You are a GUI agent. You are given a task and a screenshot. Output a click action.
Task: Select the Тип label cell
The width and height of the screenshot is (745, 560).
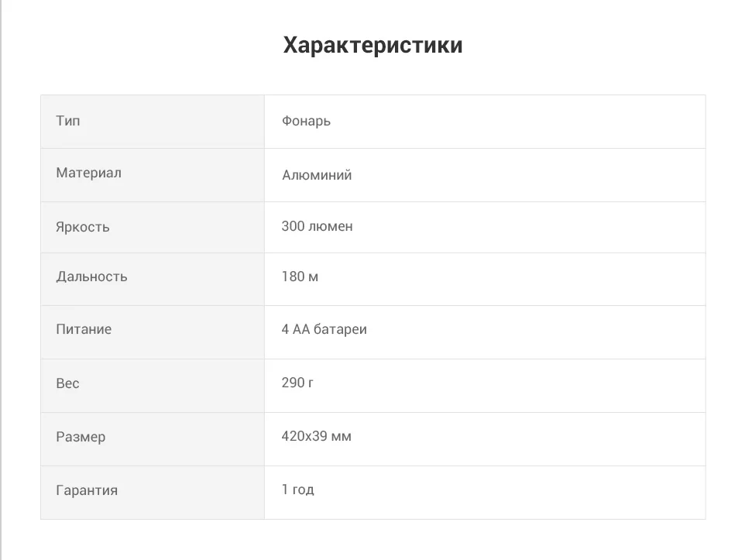tap(153, 122)
